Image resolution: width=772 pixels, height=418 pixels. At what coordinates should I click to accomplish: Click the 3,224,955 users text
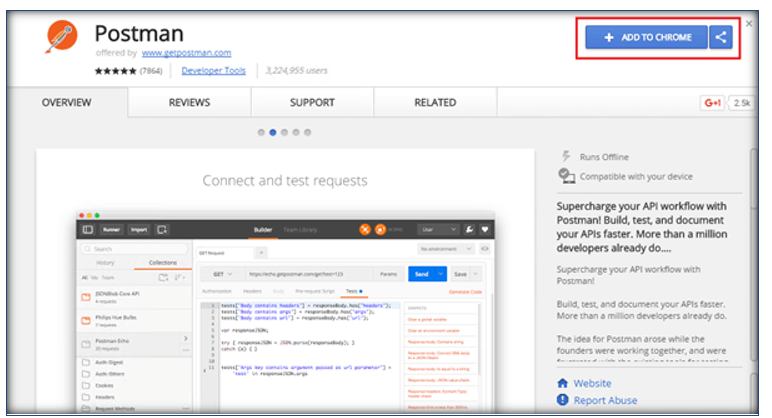coord(296,70)
